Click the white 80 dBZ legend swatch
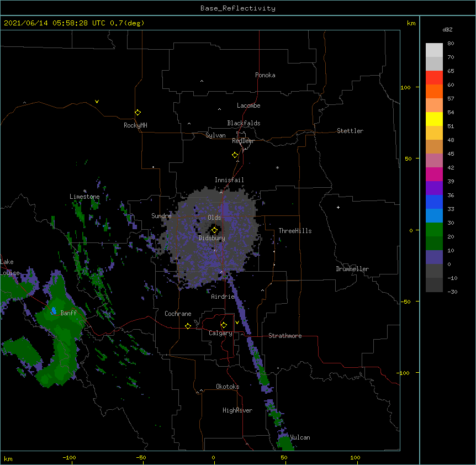The image size is (476, 465). 434,50
